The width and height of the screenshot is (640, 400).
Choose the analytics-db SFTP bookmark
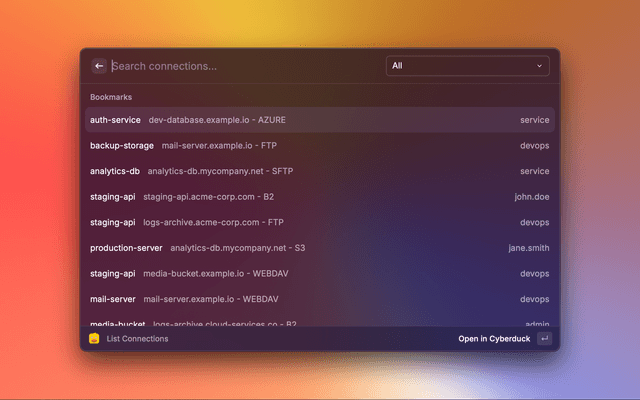(x=319, y=171)
